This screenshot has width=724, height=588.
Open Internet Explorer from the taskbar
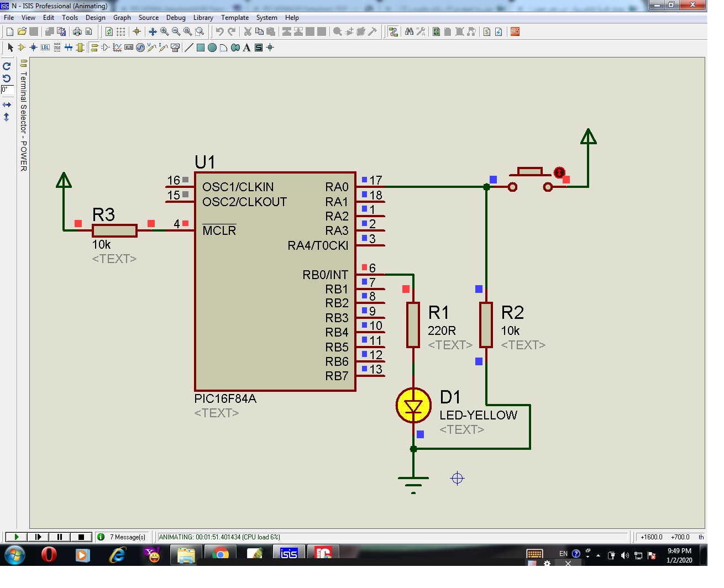117,554
